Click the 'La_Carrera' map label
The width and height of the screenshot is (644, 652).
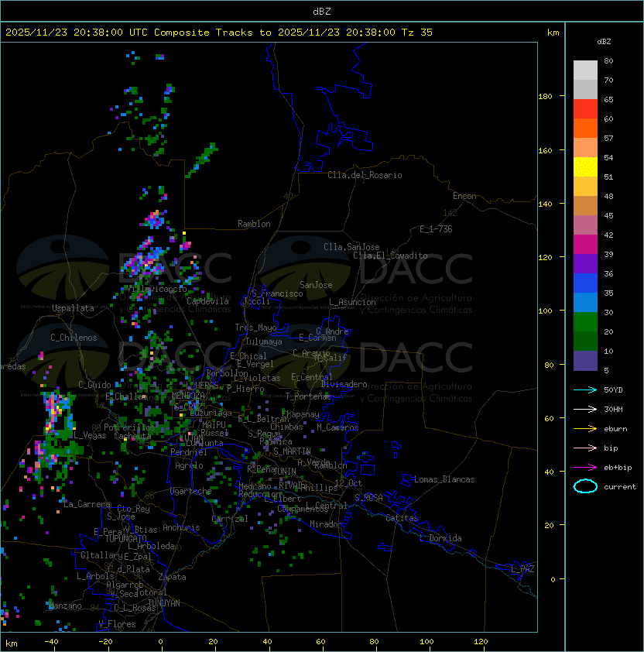point(87,504)
